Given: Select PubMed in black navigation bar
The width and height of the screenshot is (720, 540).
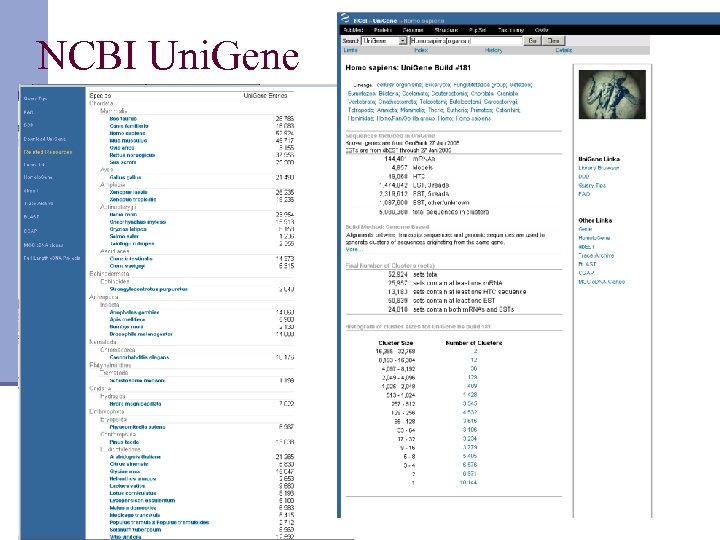Looking at the screenshot, I should [354, 30].
